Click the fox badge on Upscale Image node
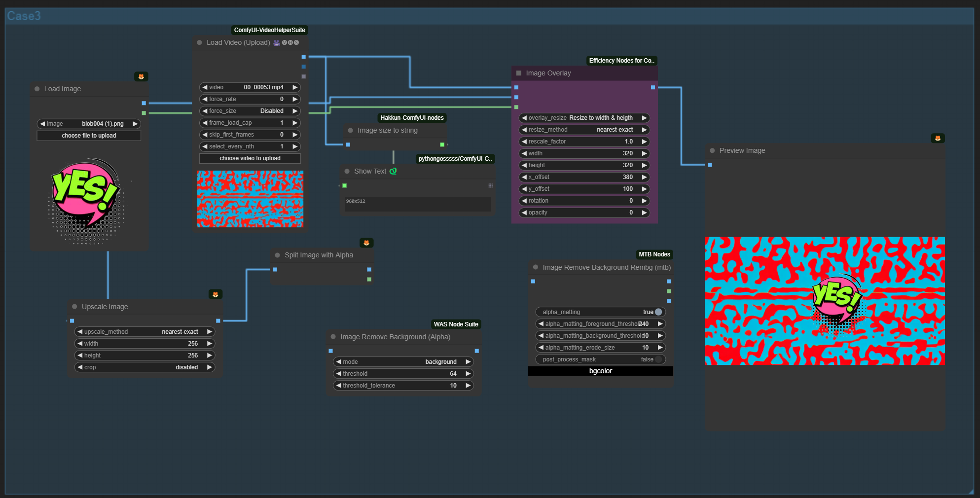980x498 pixels. (216, 294)
